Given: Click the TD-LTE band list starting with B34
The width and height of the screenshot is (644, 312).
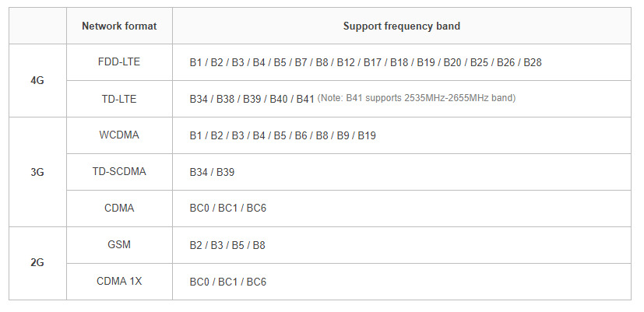Looking at the screenshot, I should [x=252, y=99].
